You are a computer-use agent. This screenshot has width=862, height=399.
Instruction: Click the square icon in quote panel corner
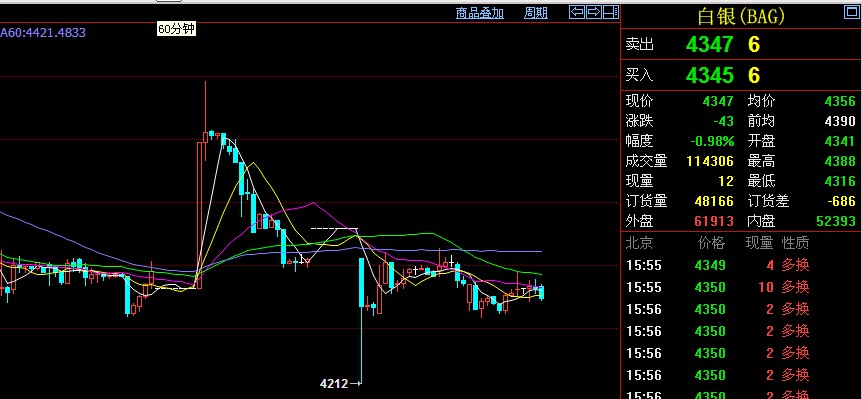pyautogui.click(x=850, y=13)
